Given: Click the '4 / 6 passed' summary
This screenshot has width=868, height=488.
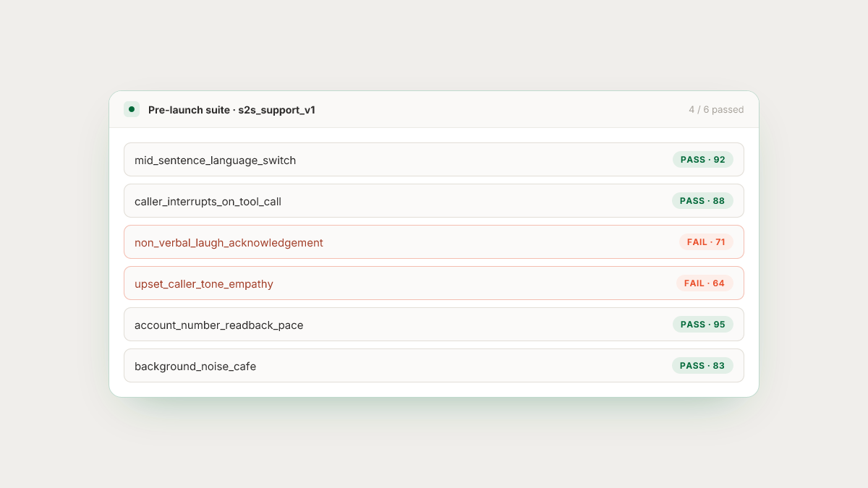Looking at the screenshot, I should click(x=716, y=110).
